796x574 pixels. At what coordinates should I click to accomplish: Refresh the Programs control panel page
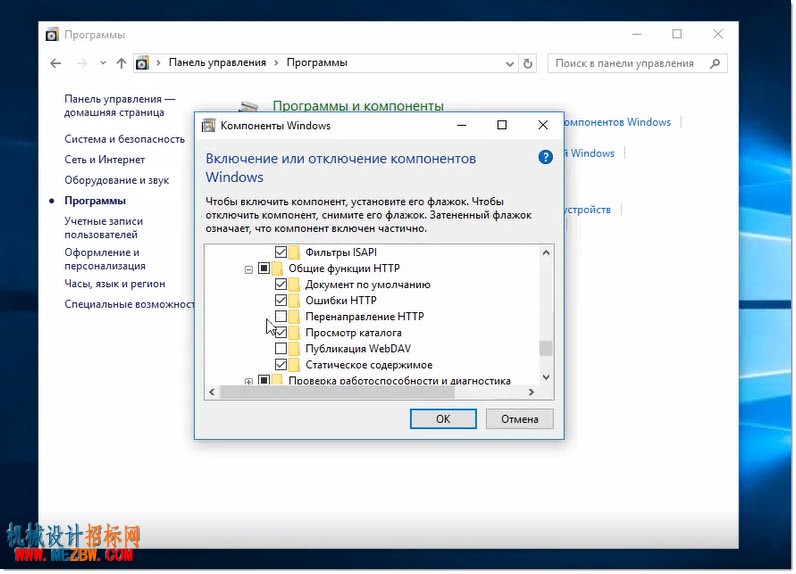(x=528, y=64)
